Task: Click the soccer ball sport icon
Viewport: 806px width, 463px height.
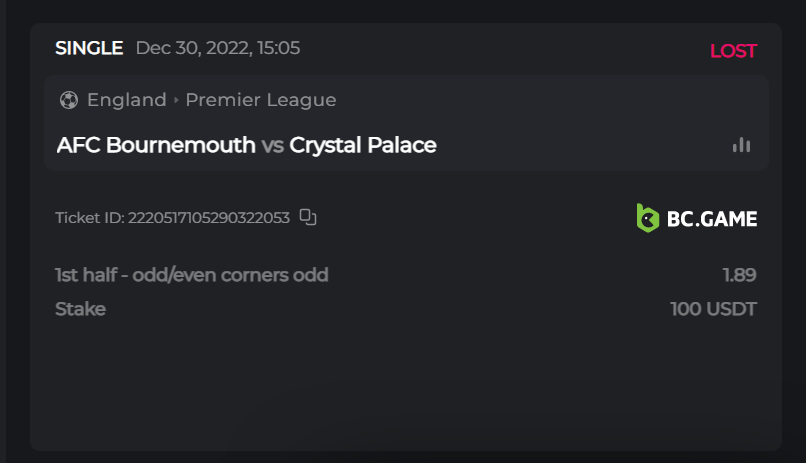Action: tap(69, 100)
